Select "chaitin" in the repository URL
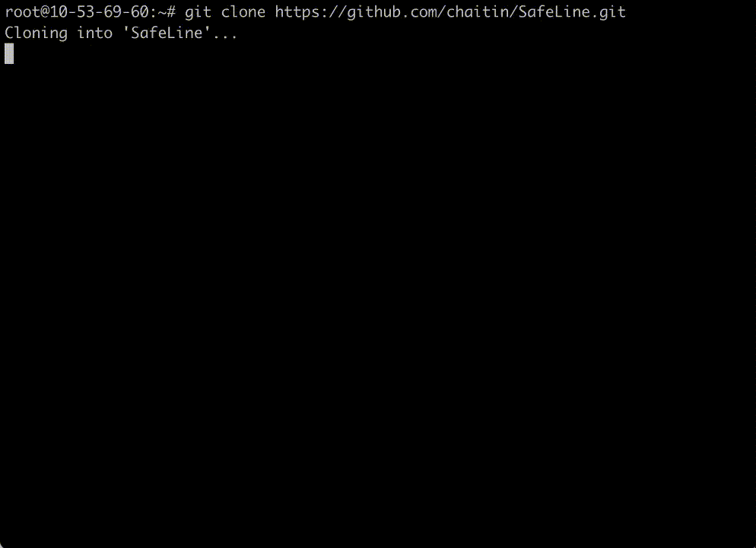The image size is (756, 548). (478, 12)
